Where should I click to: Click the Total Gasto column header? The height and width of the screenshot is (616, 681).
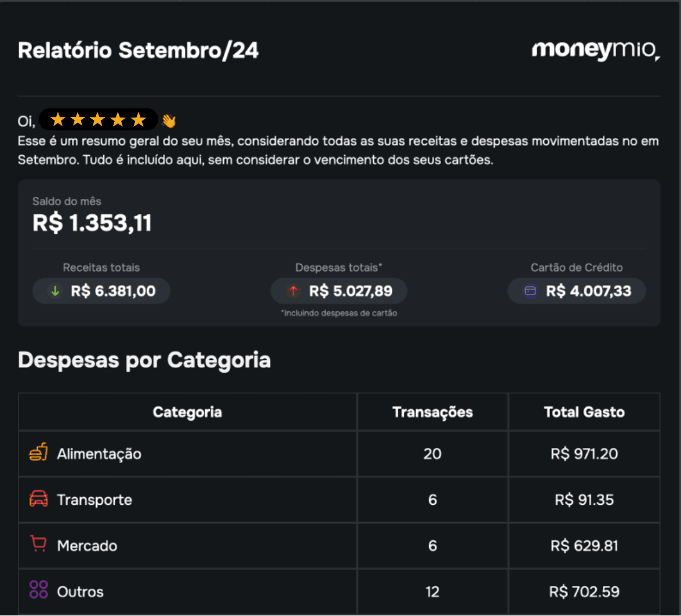pos(584,412)
